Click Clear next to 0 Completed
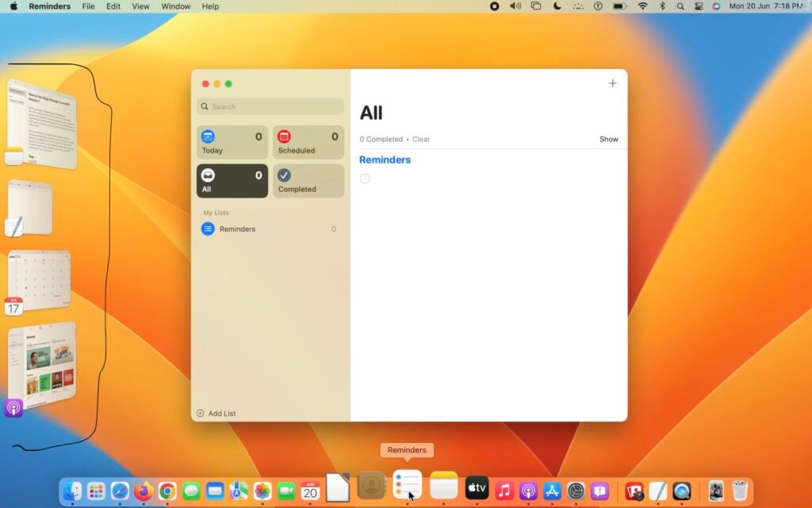Viewport: 812px width, 508px height. point(420,139)
